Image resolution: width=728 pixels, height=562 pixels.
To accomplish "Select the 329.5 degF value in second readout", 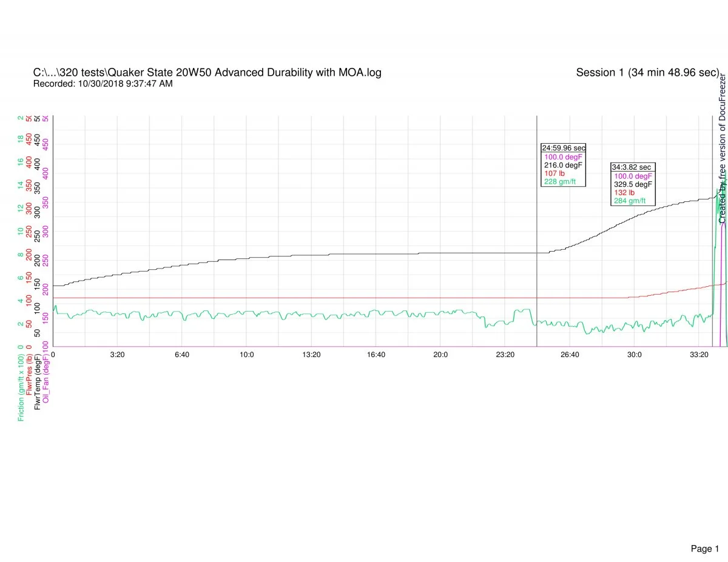I will click(633, 184).
